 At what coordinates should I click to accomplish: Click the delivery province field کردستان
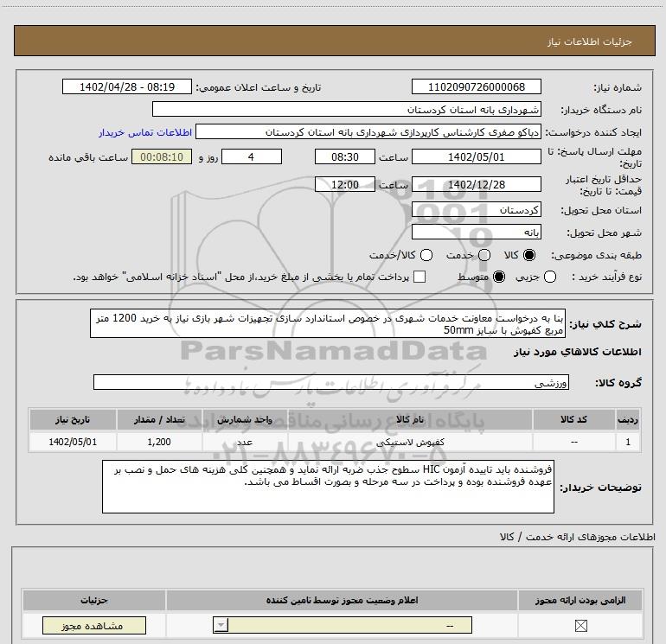click(x=476, y=209)
